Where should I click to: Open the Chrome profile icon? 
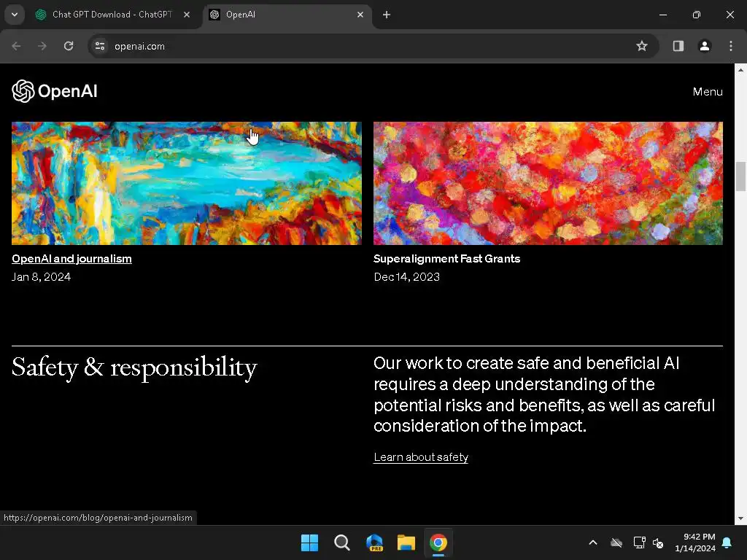coord(705,46)
